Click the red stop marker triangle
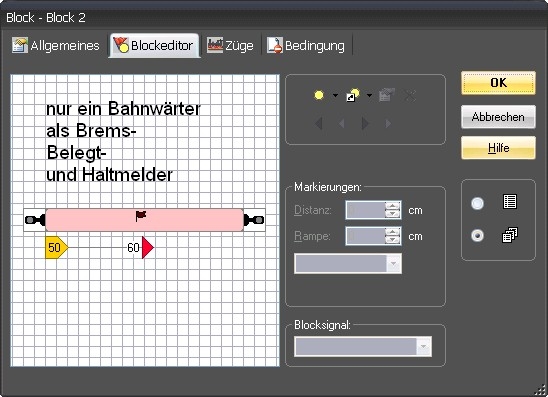This screenshot has width=548, height=397. (147, 247)
